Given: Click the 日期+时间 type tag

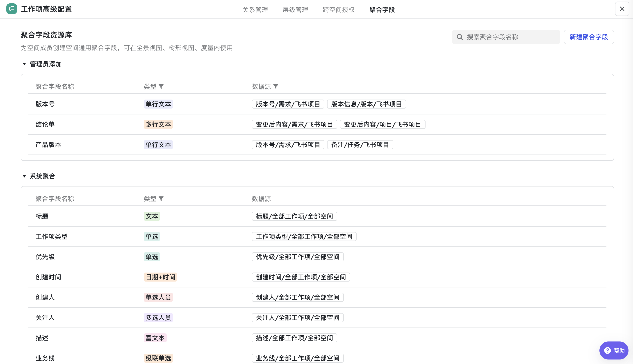Looking at the screenshot, I should click(x=160, y=277).
